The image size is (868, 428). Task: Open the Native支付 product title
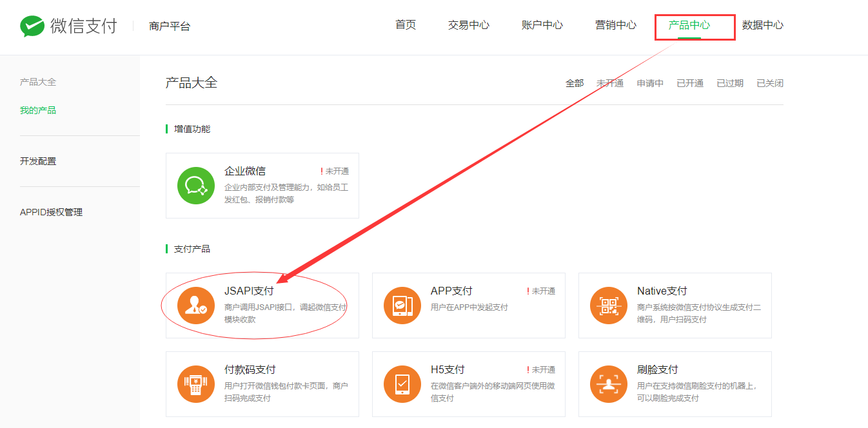[662, 291]
